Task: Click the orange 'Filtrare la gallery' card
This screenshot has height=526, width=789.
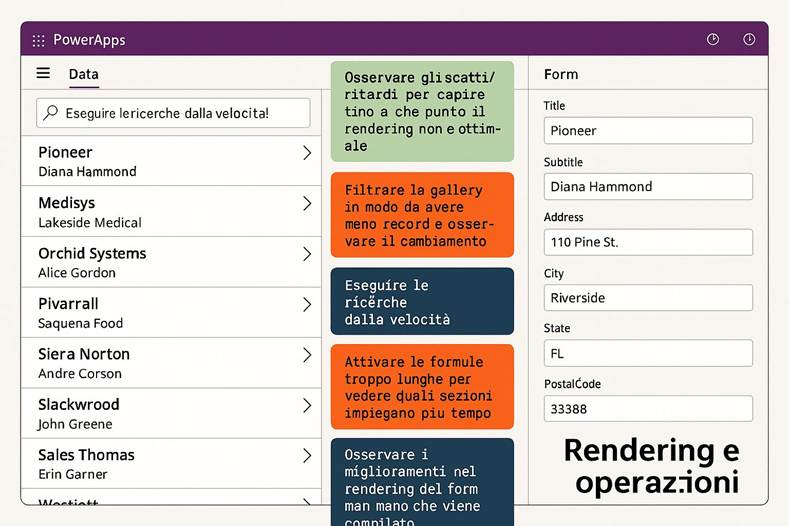Action: tap(422, 214)
